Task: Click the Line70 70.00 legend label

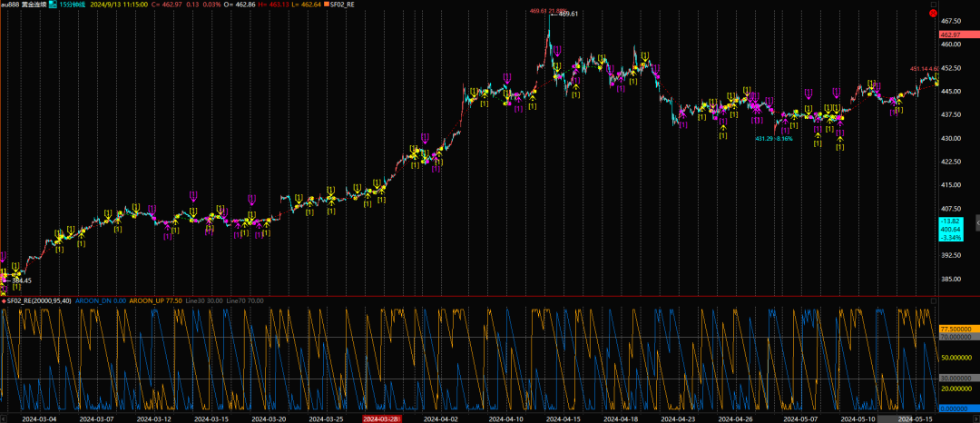Action: (243, 300)
